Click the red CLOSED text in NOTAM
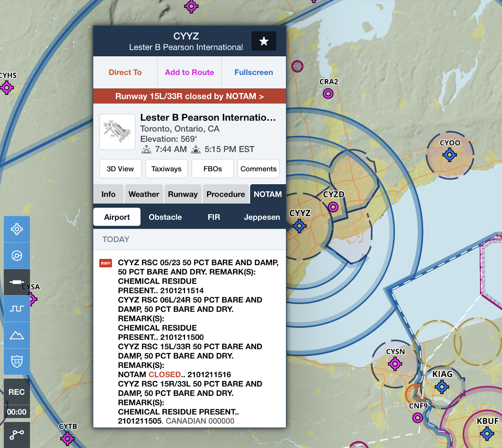Viewport: 502px width, 448px height. click(x=165, y=375)
